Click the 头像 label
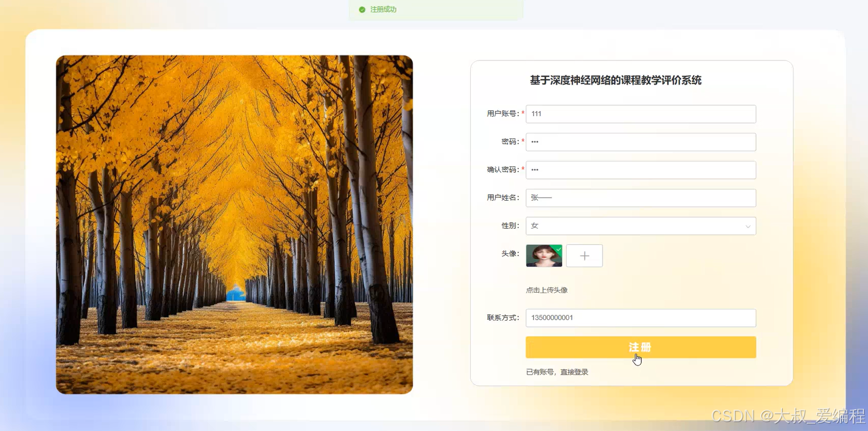This screenshot has width=868, height=431. tap(511, 254)
